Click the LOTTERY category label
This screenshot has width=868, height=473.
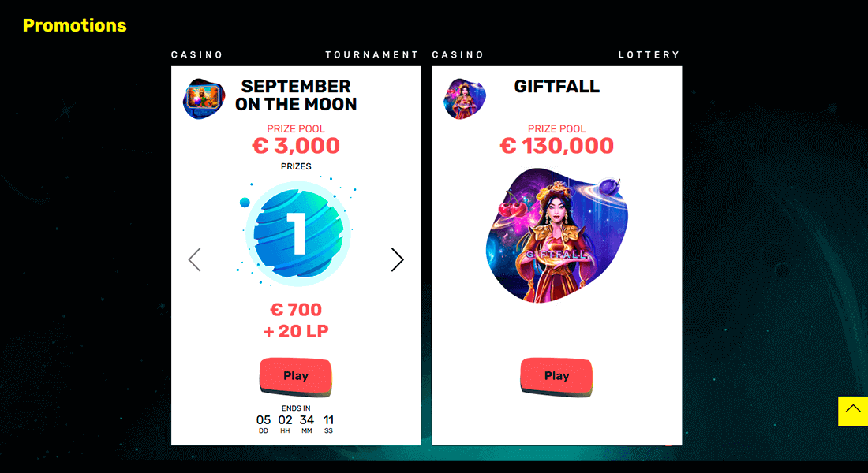[x=649, y=54]
